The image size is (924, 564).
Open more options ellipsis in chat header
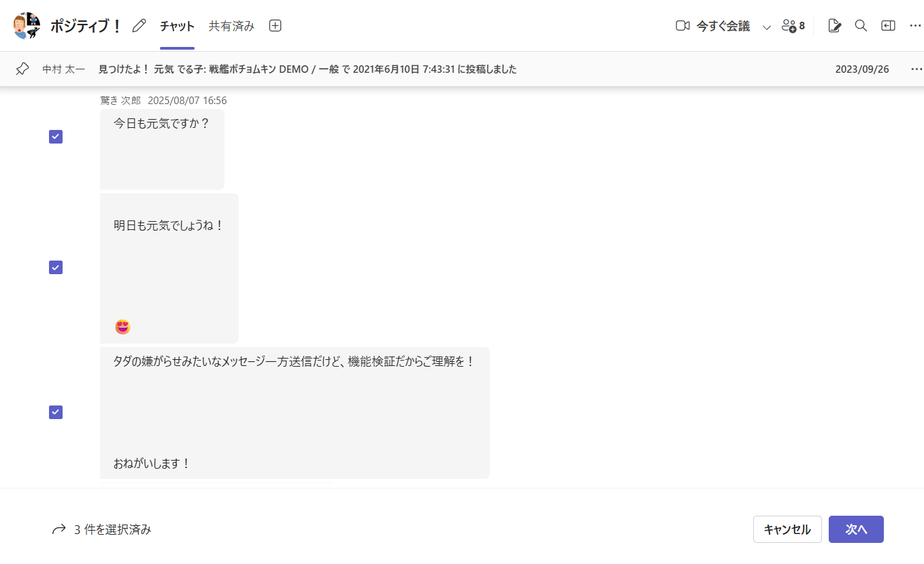point(915,26)
